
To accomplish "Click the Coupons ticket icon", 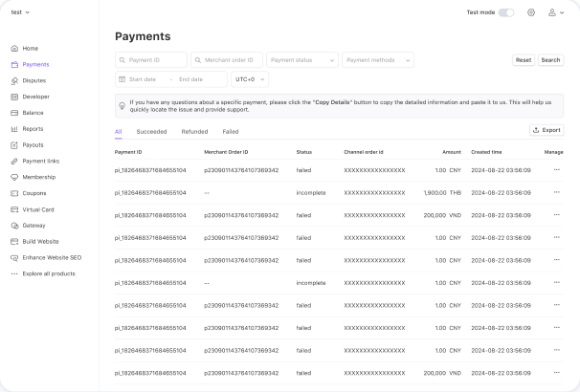I will point(14,193).
